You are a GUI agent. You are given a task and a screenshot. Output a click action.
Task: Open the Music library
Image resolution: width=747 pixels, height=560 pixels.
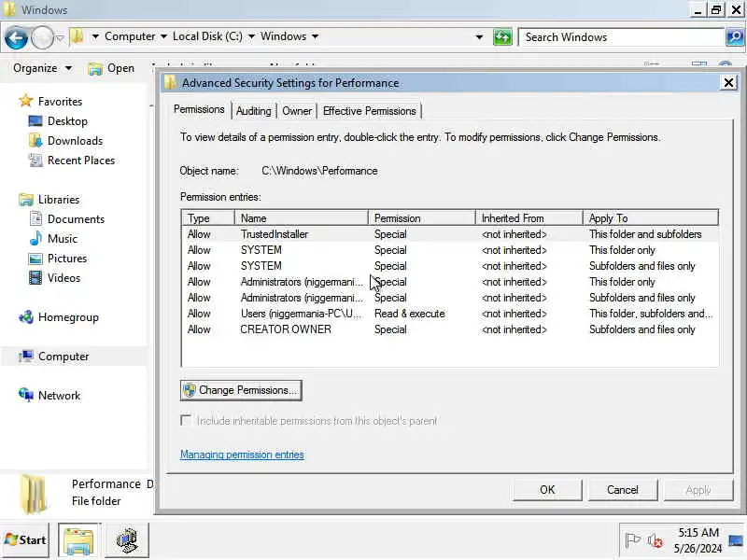62,239
